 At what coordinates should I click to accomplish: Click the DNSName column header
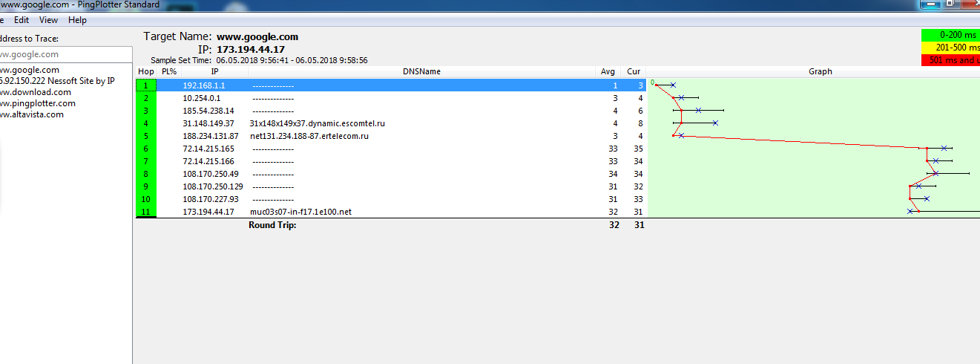click(421, 72)
